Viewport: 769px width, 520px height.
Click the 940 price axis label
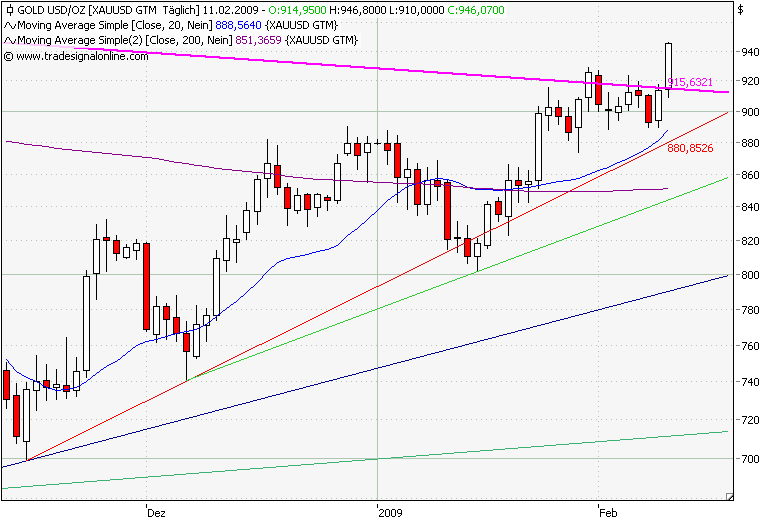749,52
